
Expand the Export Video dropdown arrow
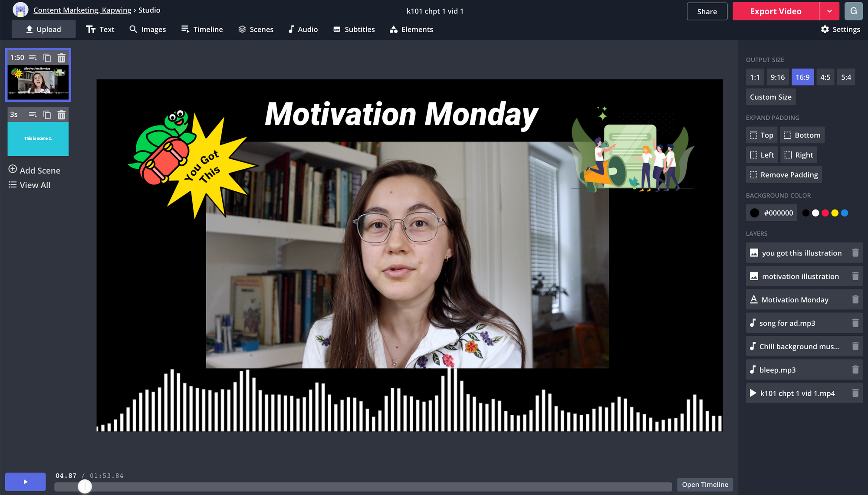(x=829, y=11)
